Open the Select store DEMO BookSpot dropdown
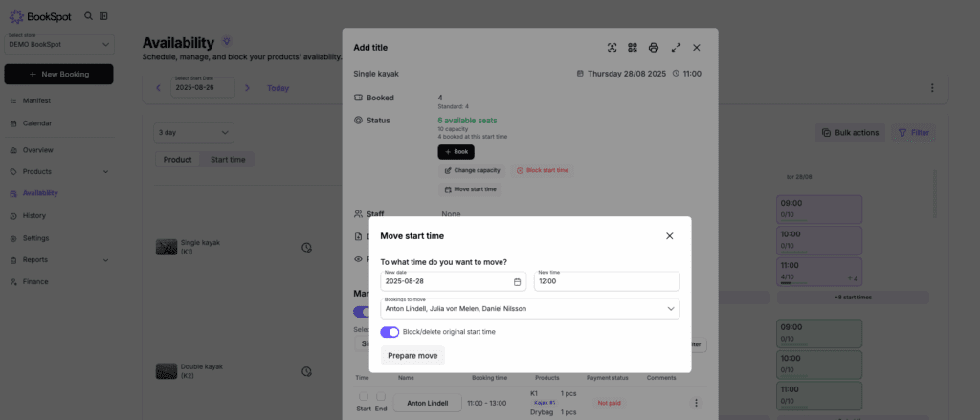Image resolution: width=980 pixels, height=420 pixels. tap(59, 44)
